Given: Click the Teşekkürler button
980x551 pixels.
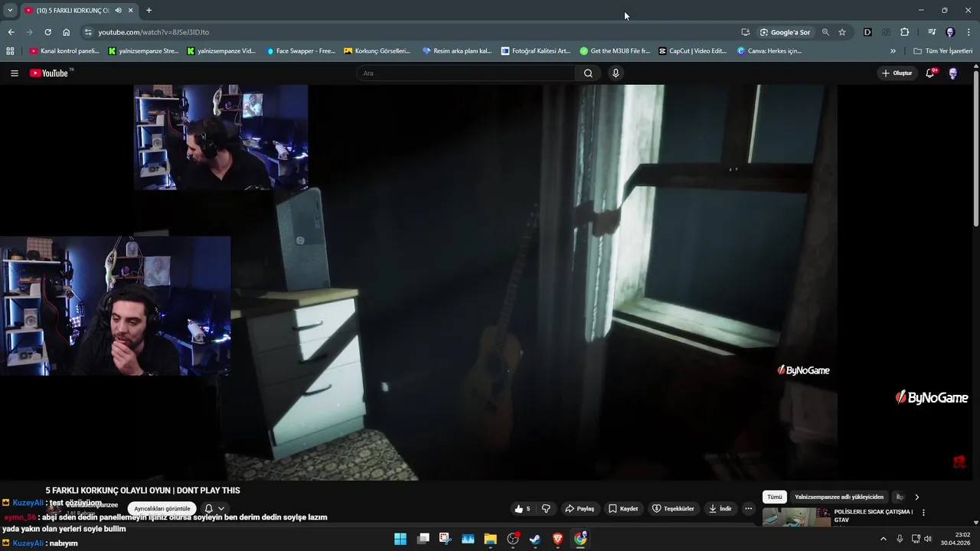Looking at the screenshot, I should coord(673,509).
